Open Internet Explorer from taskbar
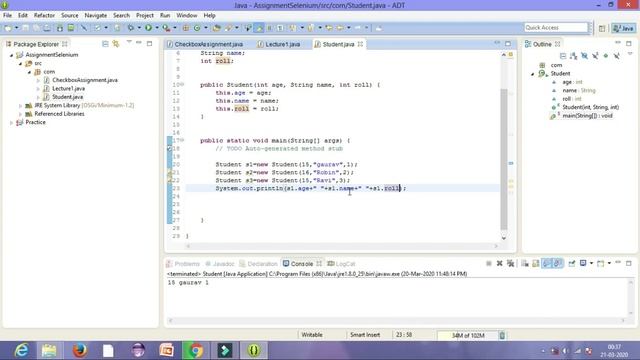The image size is (640, 360). (21, 350)
